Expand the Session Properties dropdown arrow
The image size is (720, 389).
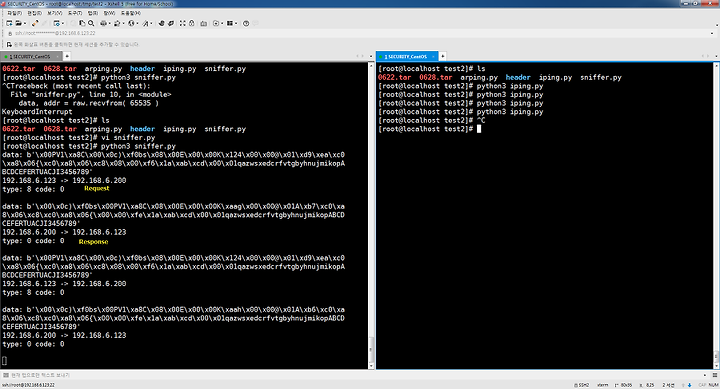63,23
